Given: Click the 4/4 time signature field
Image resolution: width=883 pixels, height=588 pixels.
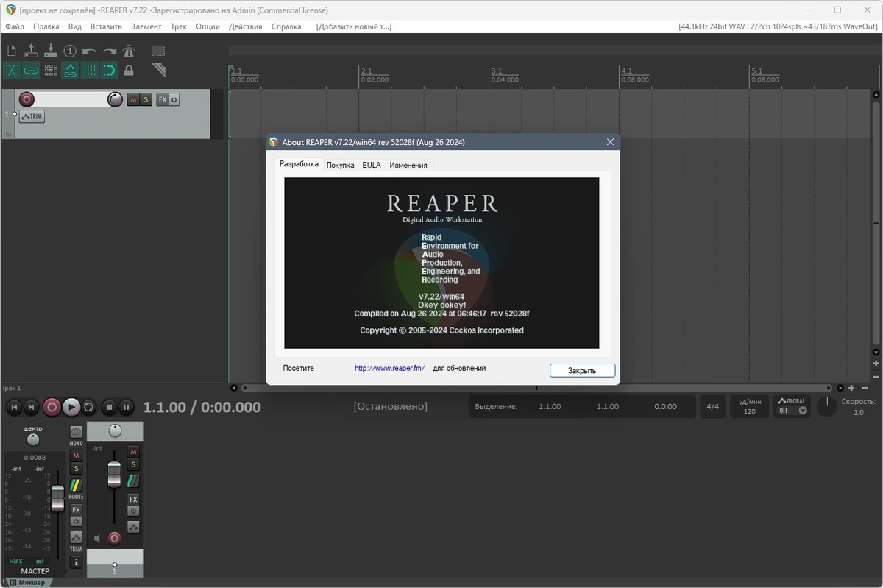Looking at the screenshot, I should click(712, 406).
